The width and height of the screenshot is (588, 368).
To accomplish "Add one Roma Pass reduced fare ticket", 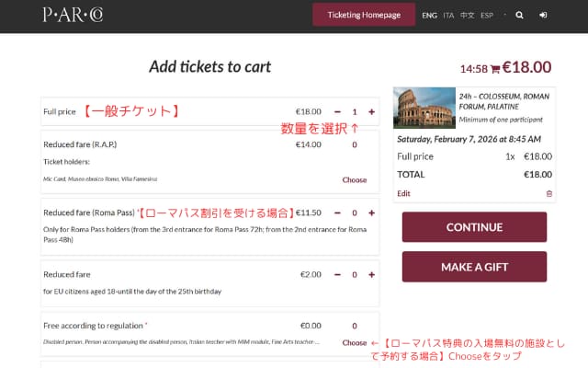I will click(x=371, y=213).
